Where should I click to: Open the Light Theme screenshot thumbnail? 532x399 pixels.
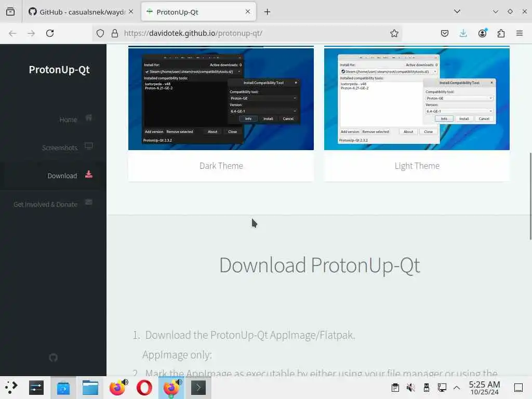tap(417, 99)
